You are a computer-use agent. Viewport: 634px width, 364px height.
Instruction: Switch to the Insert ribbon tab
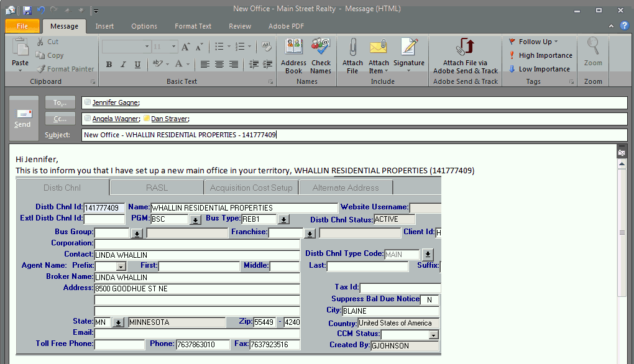point(104,26)
